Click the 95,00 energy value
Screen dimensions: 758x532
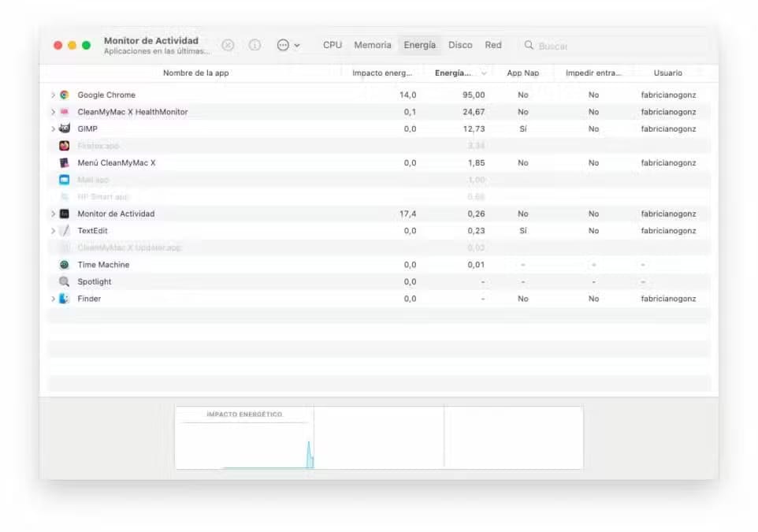point(474,95)
